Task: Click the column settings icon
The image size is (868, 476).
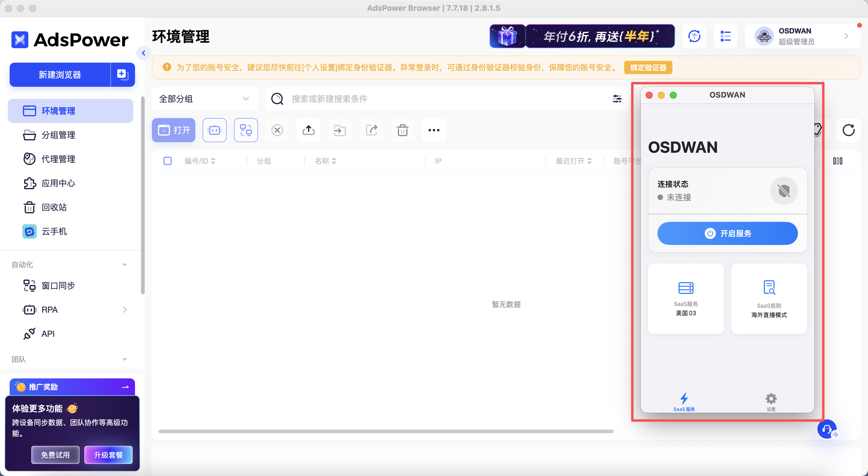Action: click(838, 161)
